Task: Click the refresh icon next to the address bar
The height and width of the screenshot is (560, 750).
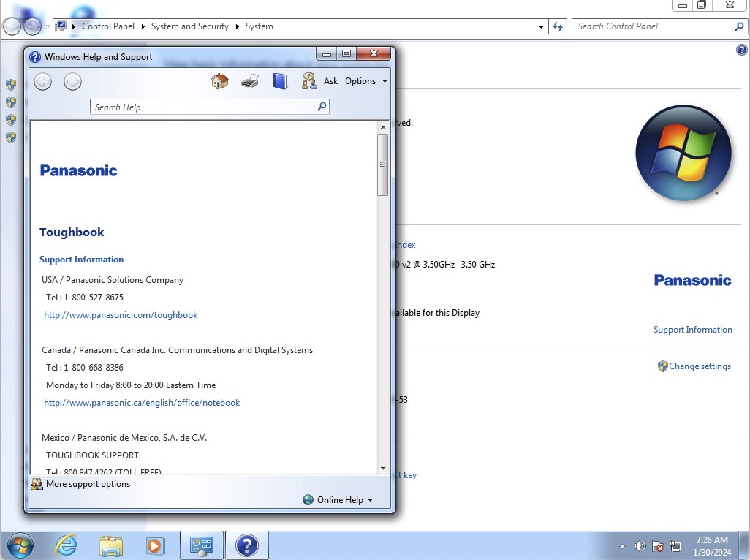Action: (x=558, y=26)
